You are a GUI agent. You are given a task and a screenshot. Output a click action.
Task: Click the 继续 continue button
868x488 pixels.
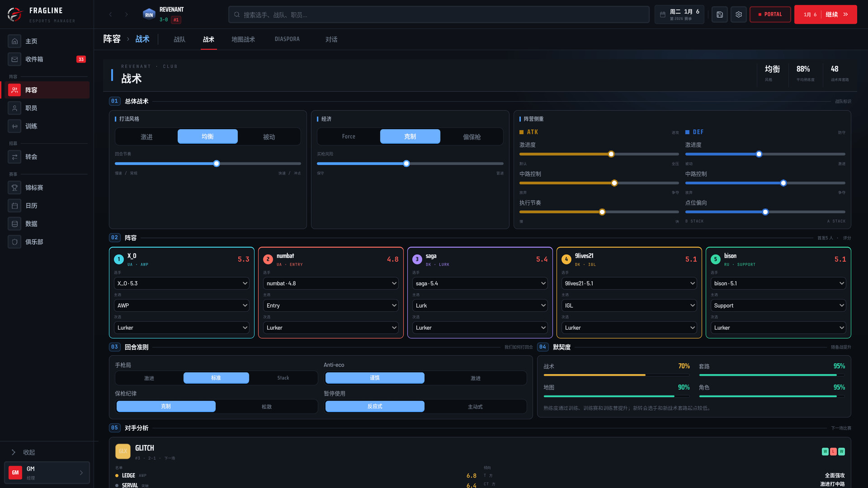[x=826, y=14]
